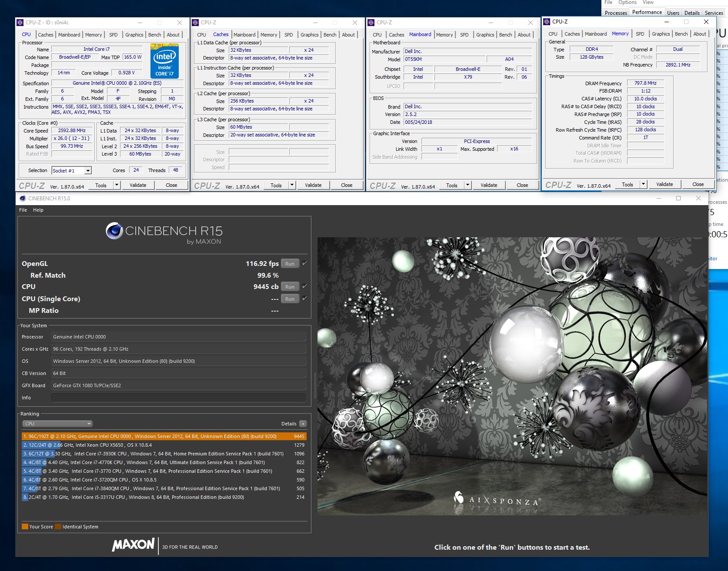Click the rendered spheres preview image
This screenshot has width=728, height=571.
pos(512,376)
